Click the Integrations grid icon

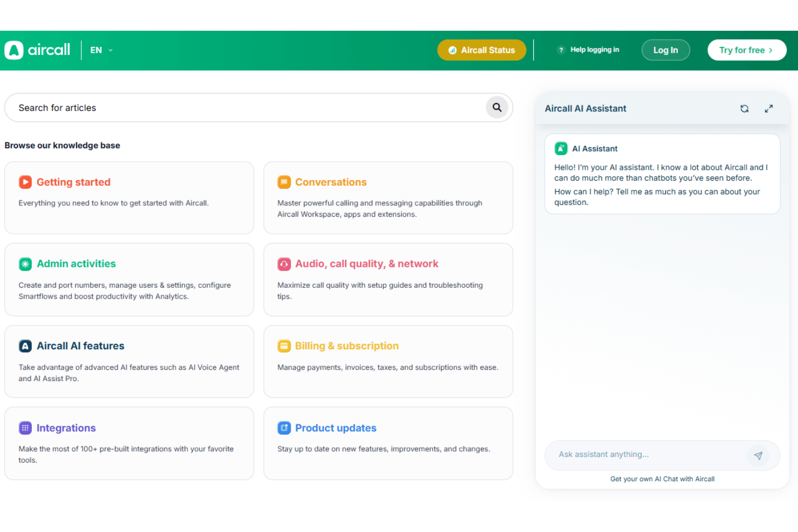[25, 428]
